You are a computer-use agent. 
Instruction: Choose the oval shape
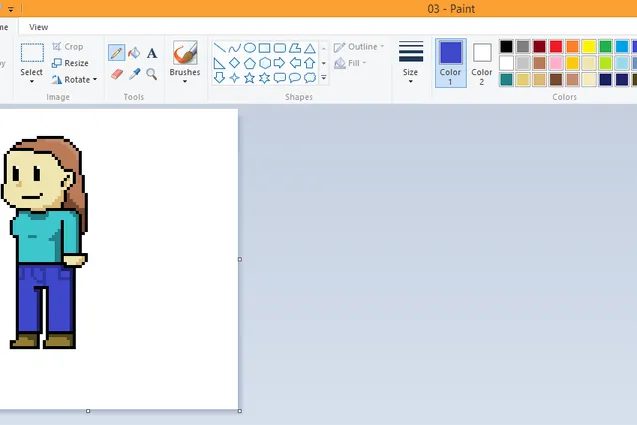point(249,48)
